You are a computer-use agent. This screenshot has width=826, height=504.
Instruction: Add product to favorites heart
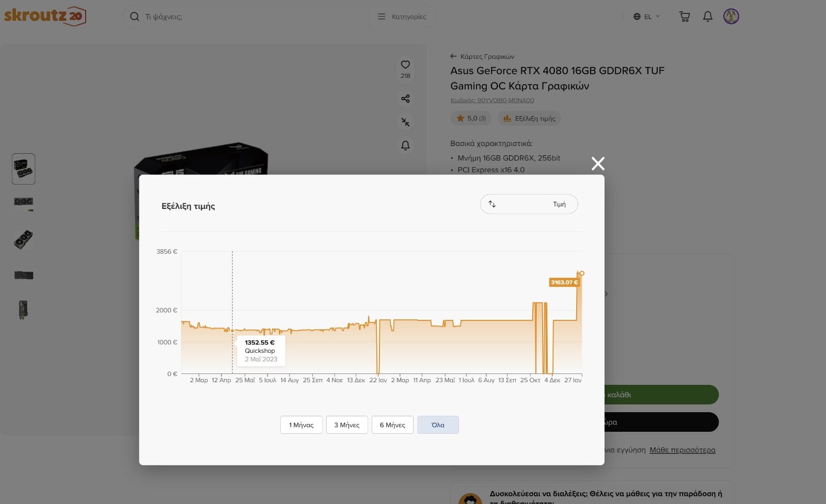click(x=405, y=64)
